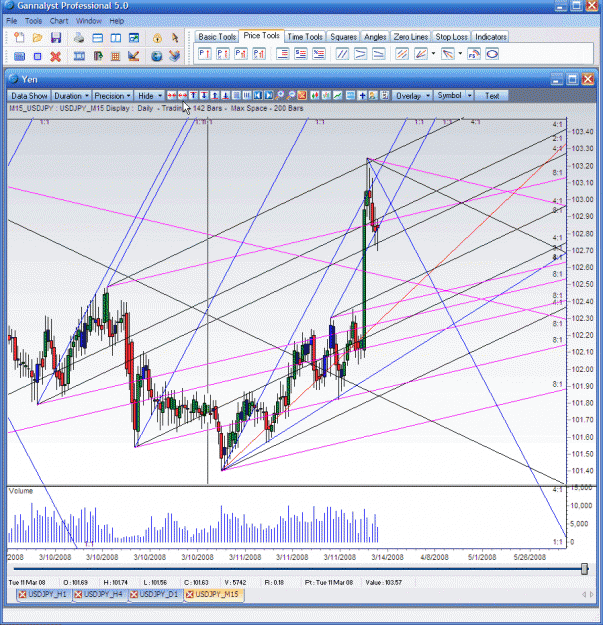Click the two-pane window layout icon
603x625 pixels.
point(116,38)
